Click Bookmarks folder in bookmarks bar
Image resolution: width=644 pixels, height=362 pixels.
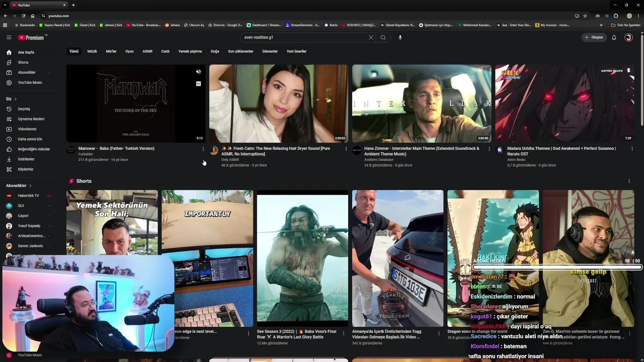(x=25, y=25)
